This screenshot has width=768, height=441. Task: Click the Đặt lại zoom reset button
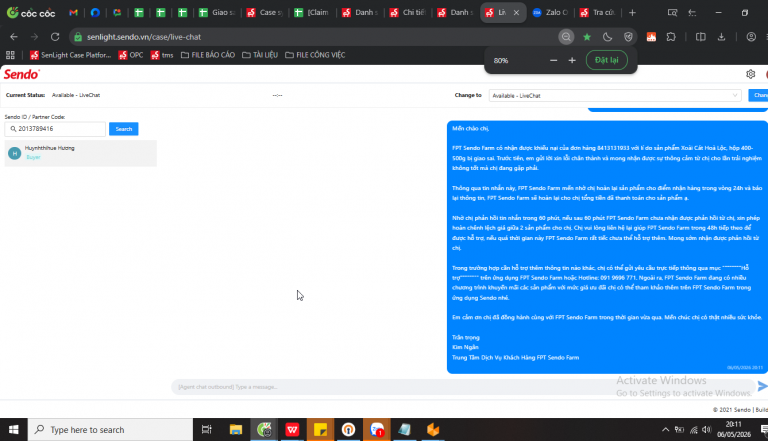[607, 60]
